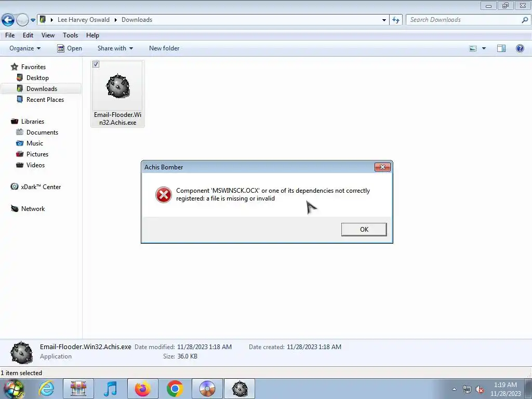Open the Tools menu
Image resolution: width=532 pixels, height=399 pixels.
pyautogui.click(x=70, y=35)
